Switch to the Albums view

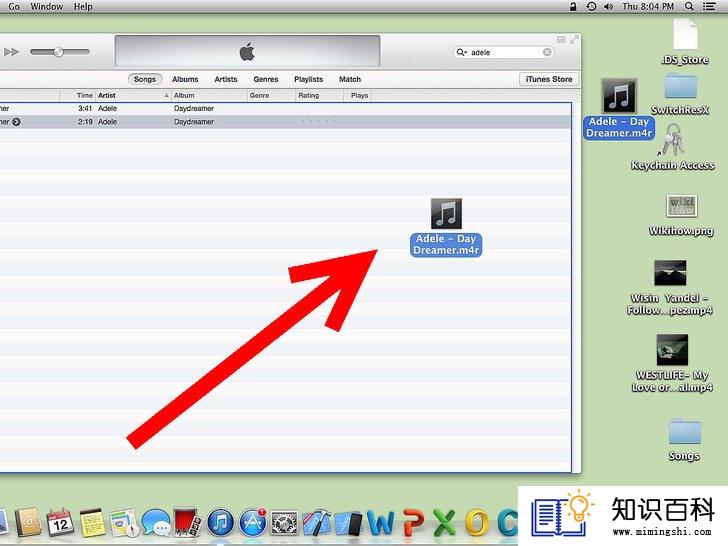point(185,79)
